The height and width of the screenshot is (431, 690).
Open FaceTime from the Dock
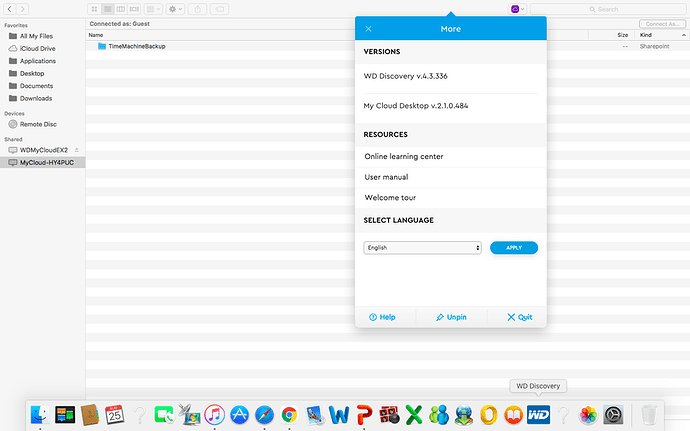[x=164, y=415]
